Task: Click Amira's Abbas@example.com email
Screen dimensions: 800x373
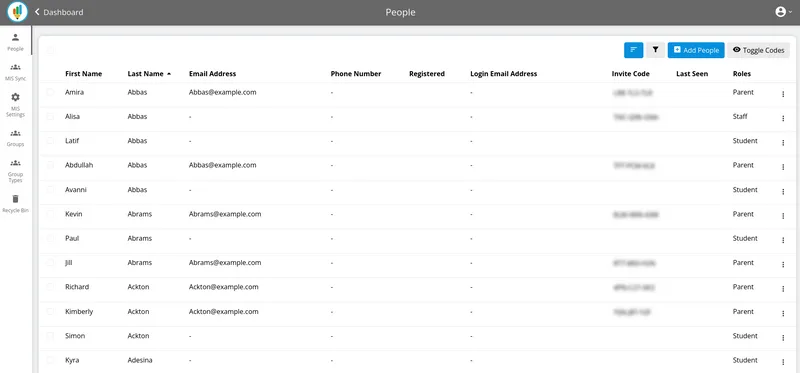Action: (222, 92)
